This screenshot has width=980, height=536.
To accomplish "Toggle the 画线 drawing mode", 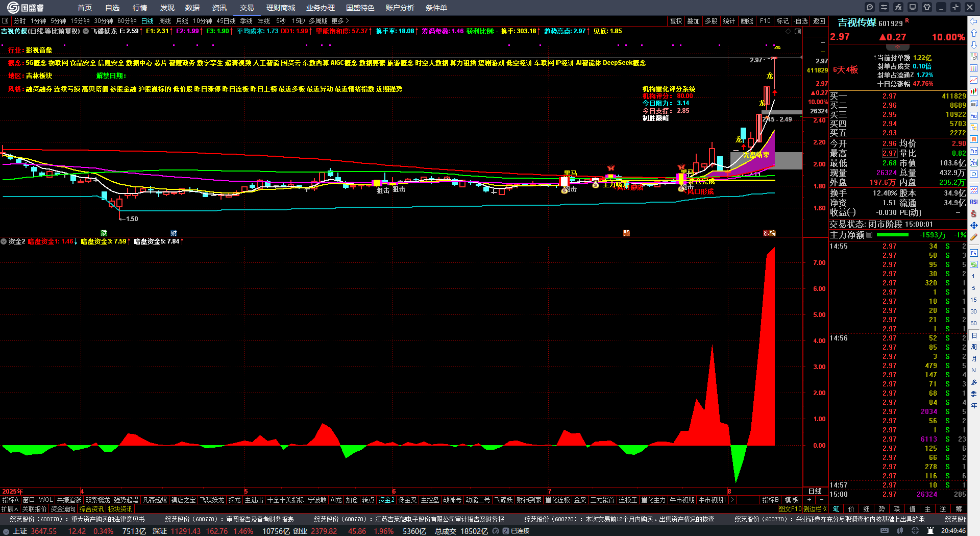I will click(747, 21).
